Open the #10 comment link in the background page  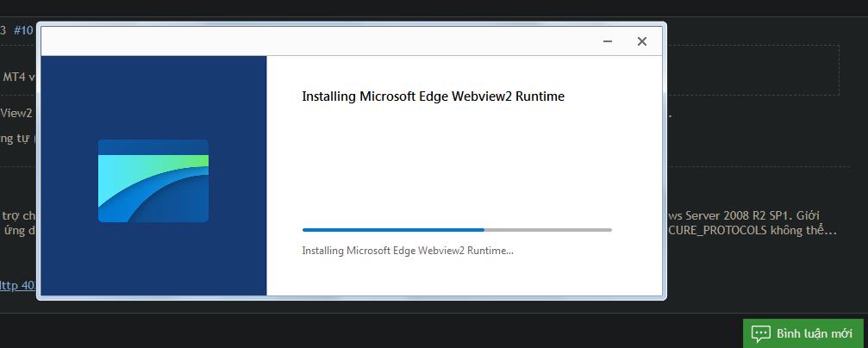coord(23,30)
